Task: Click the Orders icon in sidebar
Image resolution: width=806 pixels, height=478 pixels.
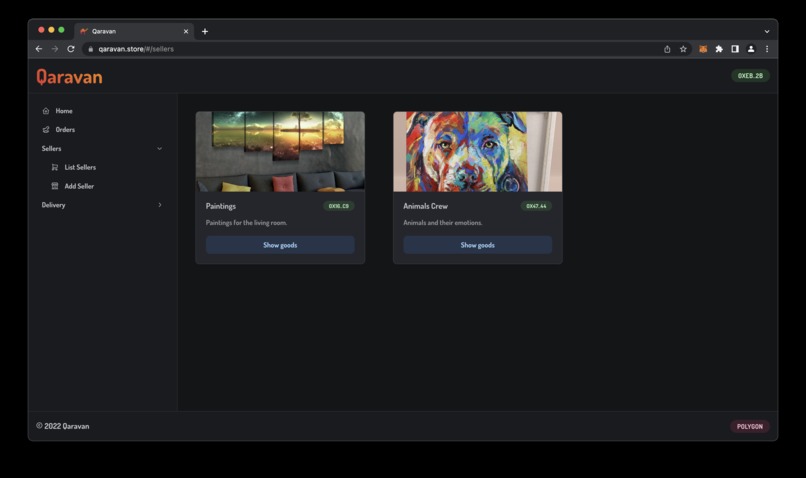Action: (46, 130)
